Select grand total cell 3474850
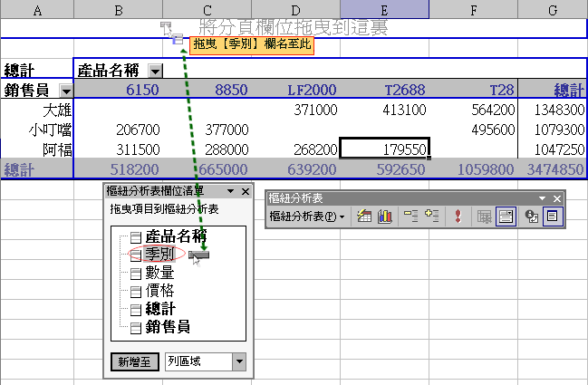The width and height of the screenshot is (588, 385). click(553, 169)
